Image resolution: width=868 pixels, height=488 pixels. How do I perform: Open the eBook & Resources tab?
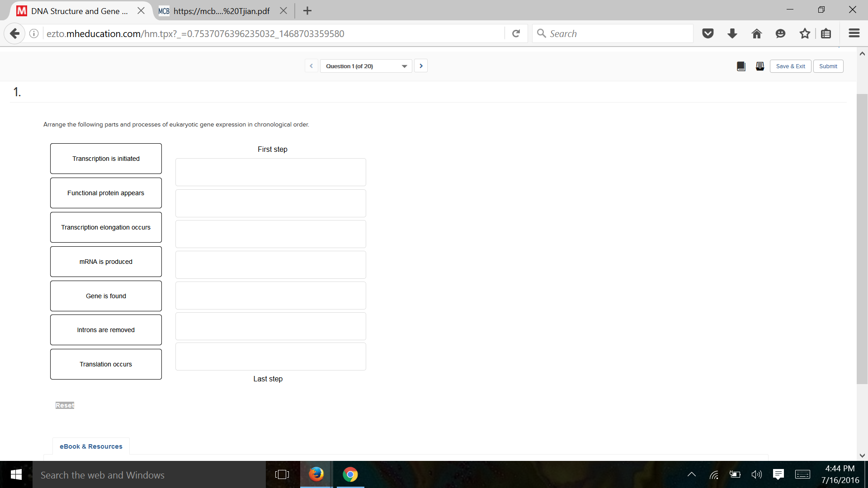coord(91,446)
